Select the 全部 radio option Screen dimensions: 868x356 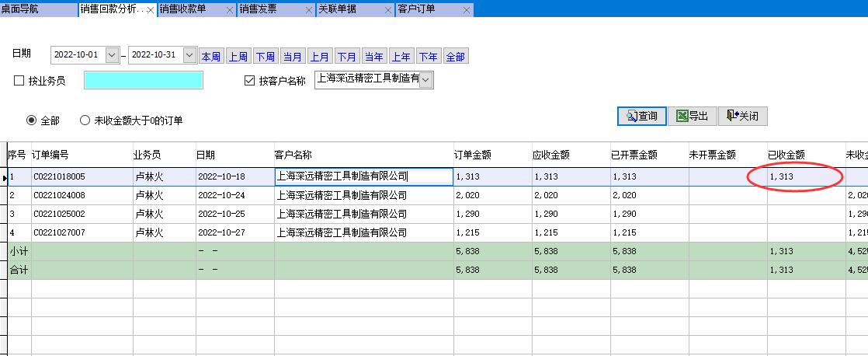pos(32,120)
